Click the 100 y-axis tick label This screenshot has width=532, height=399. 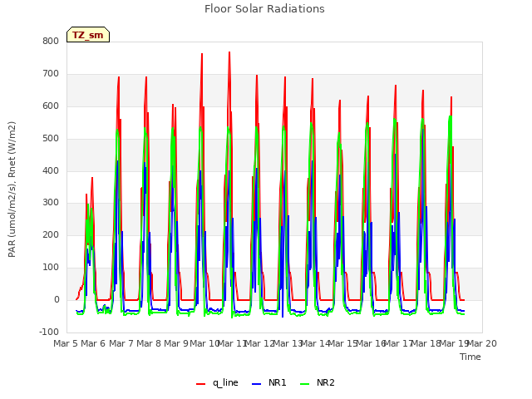coord(51,268)
